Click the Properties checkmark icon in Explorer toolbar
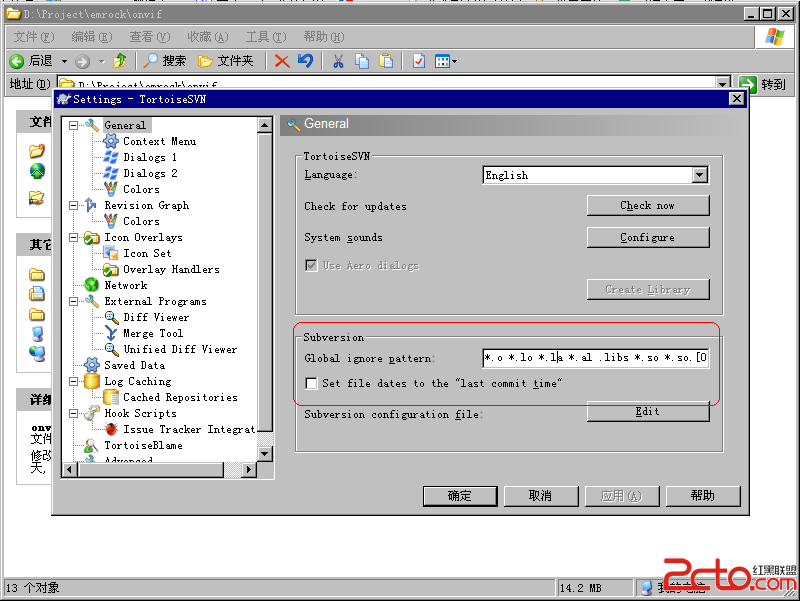 pos(419,61)
